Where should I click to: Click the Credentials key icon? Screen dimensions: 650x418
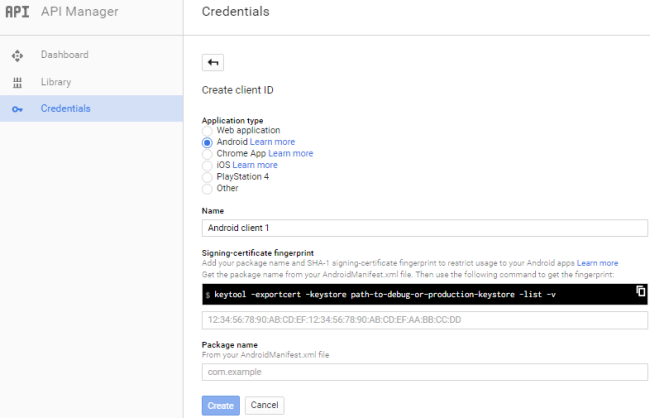(x=17, y=109)
